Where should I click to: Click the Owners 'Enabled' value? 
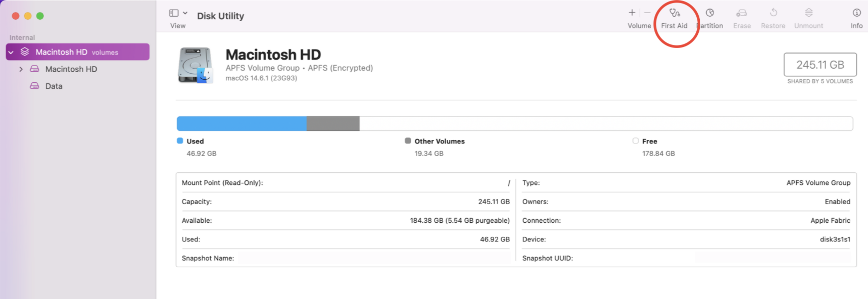pos(838,202)
